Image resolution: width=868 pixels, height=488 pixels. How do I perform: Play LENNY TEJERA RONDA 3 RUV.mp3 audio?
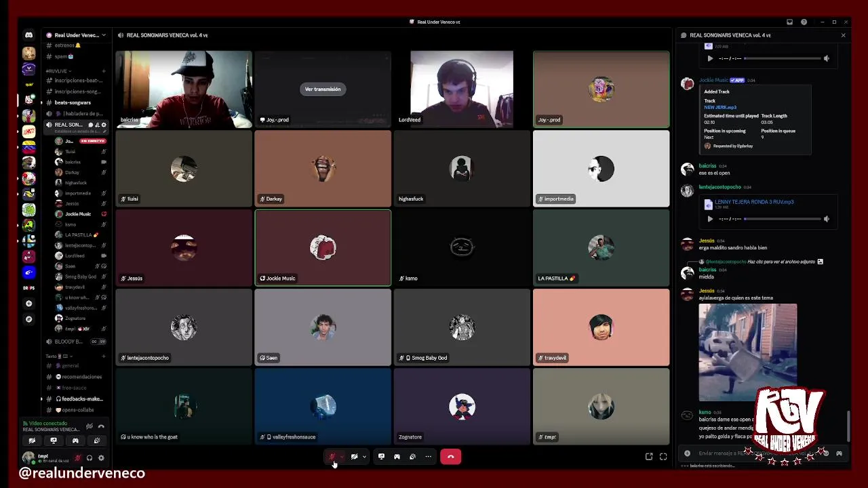tap(710, 219)
